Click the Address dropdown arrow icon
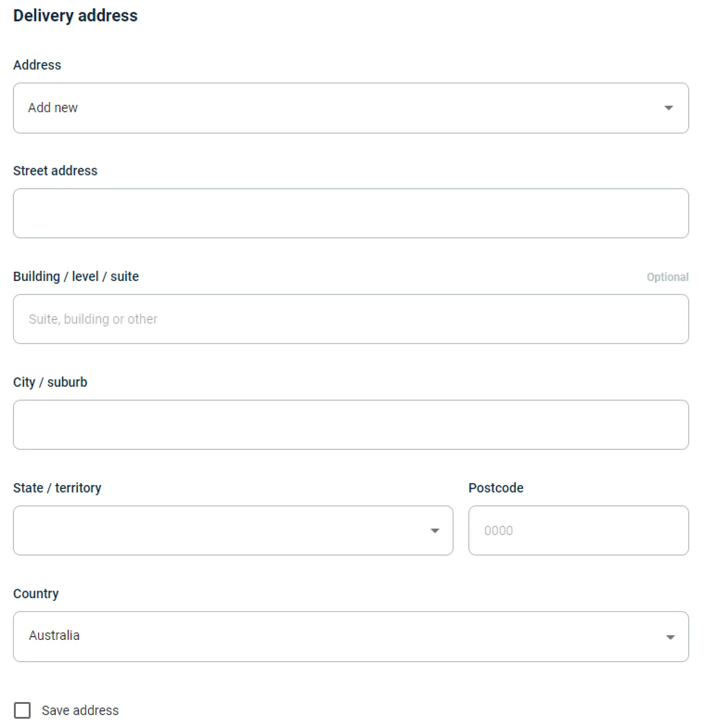This screenshot has width=704, height=728. [668, 108]
